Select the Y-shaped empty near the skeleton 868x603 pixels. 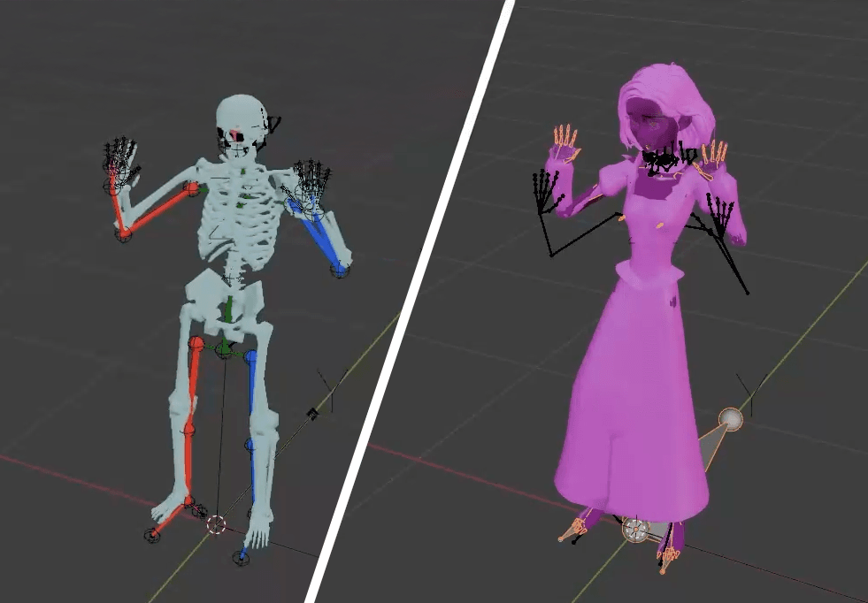(332, 390)
